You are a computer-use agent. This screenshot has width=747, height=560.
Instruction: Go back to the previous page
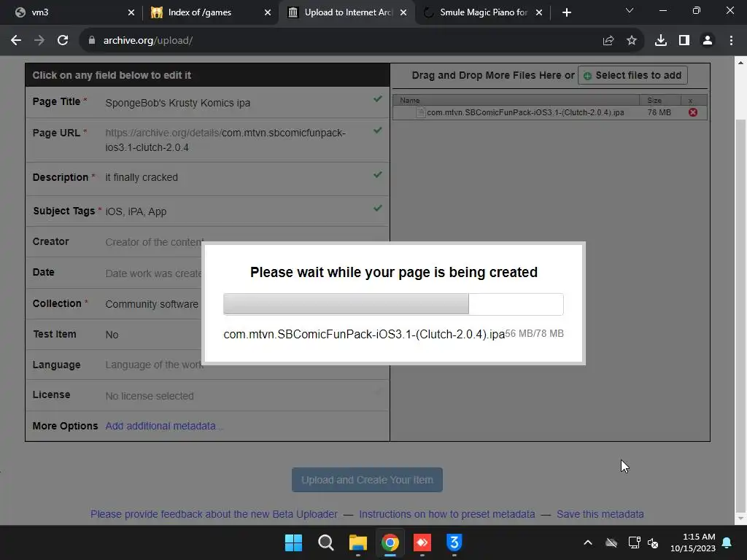point(16,41)
